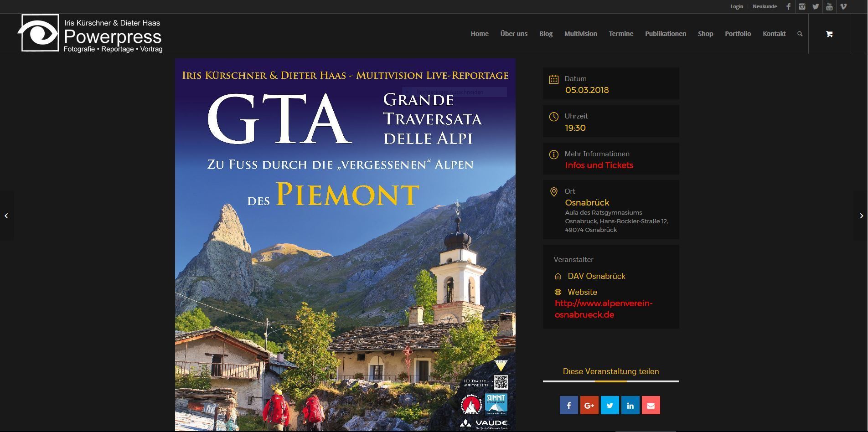The height and width of the screenshot is (432, 868).
Task: Open the YouTube channel icon in header
Action: click(829, 6)
